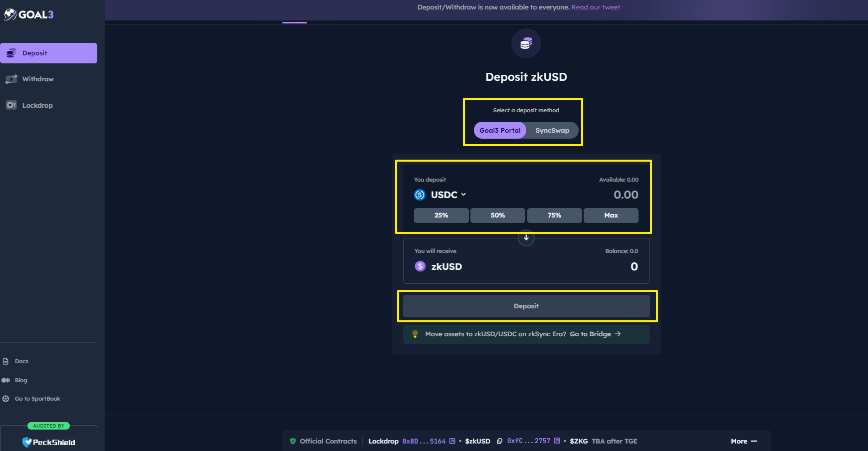Screen dimensions: 868x451
Task: Open Docs link in sidebar
Action: 21,361
